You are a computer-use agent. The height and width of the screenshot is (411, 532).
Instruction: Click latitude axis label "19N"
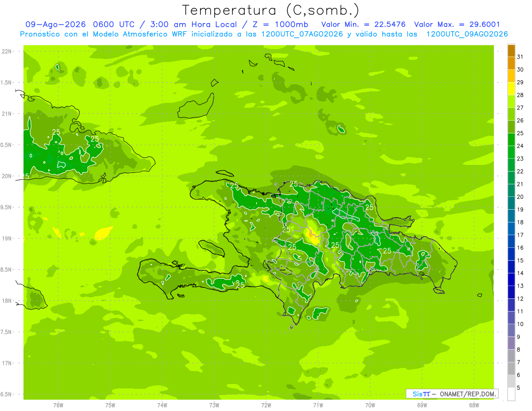point(6,239)
